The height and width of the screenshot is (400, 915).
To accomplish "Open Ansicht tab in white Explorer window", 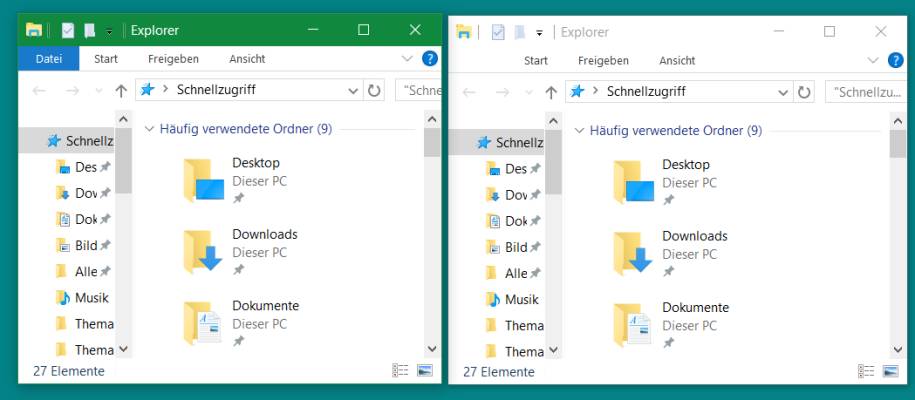I will (x=677, y=61).
